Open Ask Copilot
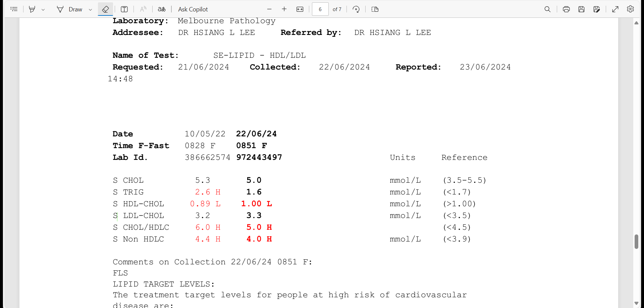The image size is (644, 308). click(x=193, y=9)
